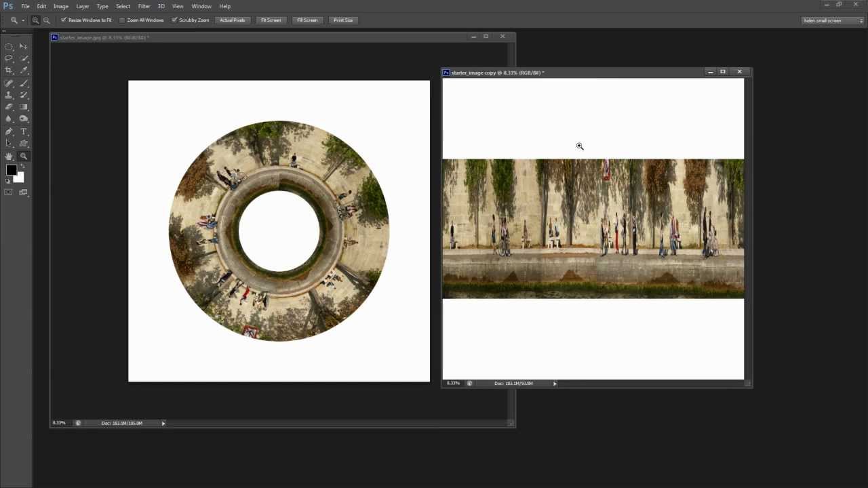
Task: Click the Print Size button
Action: click(343, 20)
